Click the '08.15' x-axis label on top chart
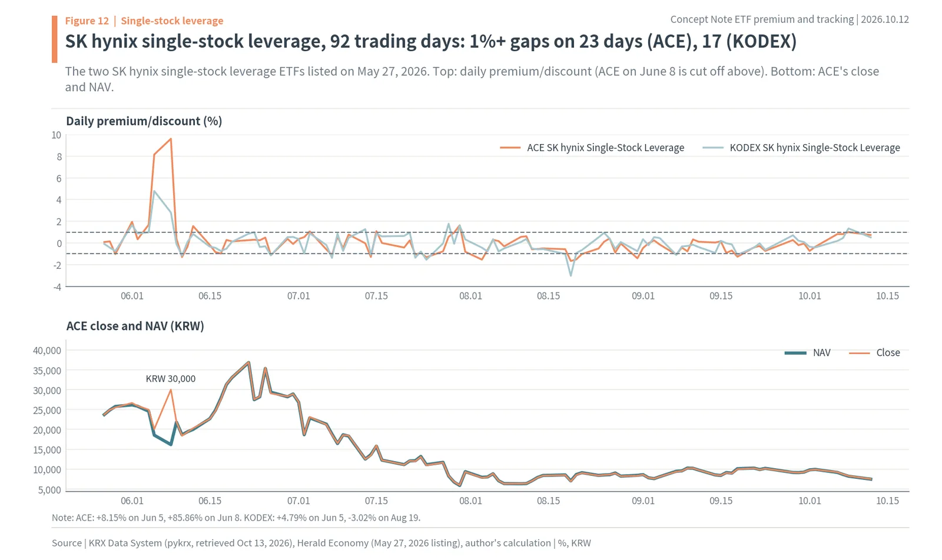 click(548, 296)
